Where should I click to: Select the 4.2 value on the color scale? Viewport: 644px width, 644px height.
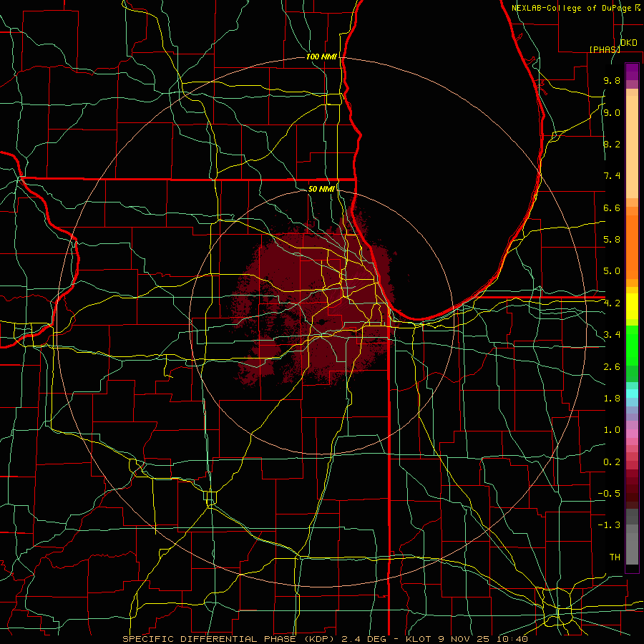(x=612, y=303)
